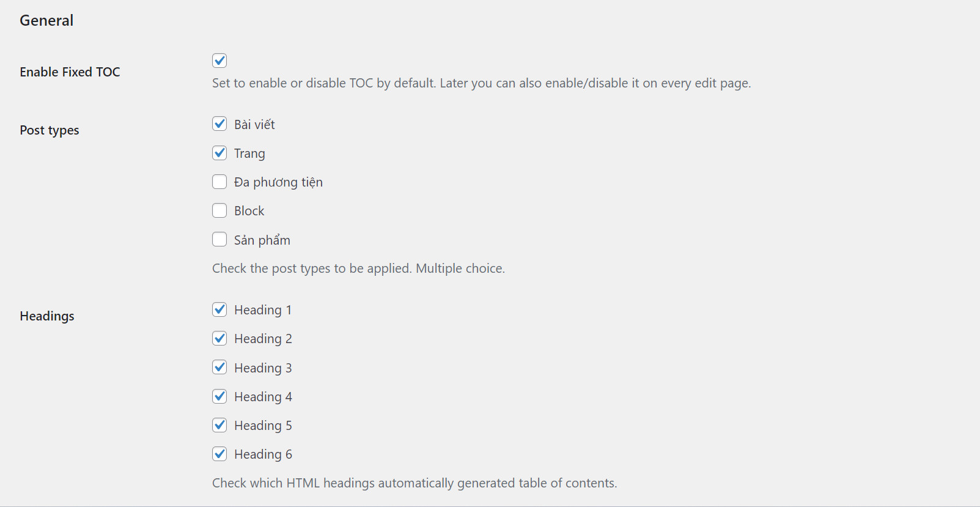Click the Sản phẩm label text
Screen dimensions: 980x507
click(262, 240)
